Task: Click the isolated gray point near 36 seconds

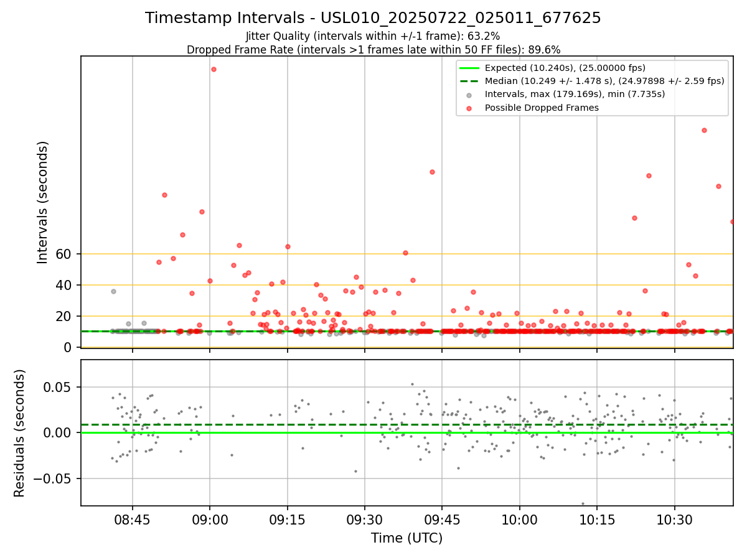Action: pyautogui.click(x=113, y=291)
